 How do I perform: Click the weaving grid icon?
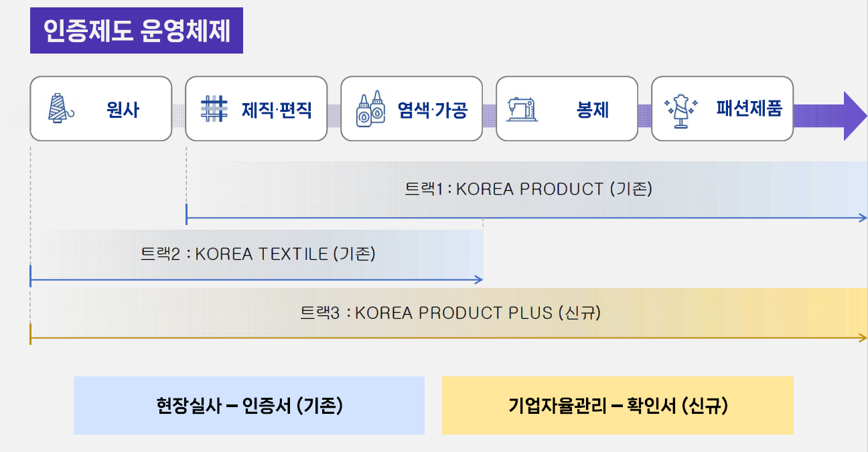(214, 108)
